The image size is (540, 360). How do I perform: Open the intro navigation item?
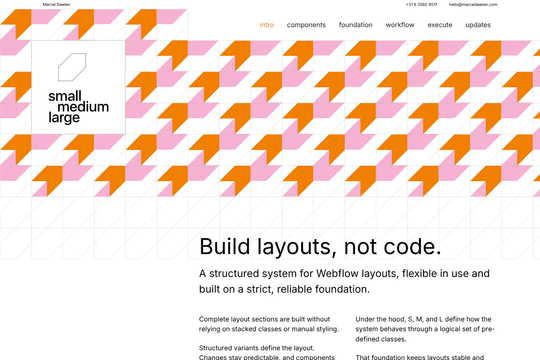(267, 25)
